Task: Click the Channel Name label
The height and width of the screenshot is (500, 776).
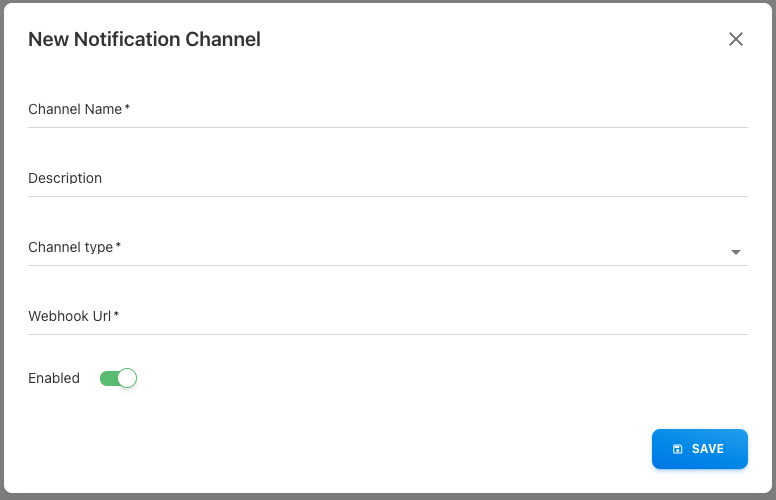Action: coord(75,109)
